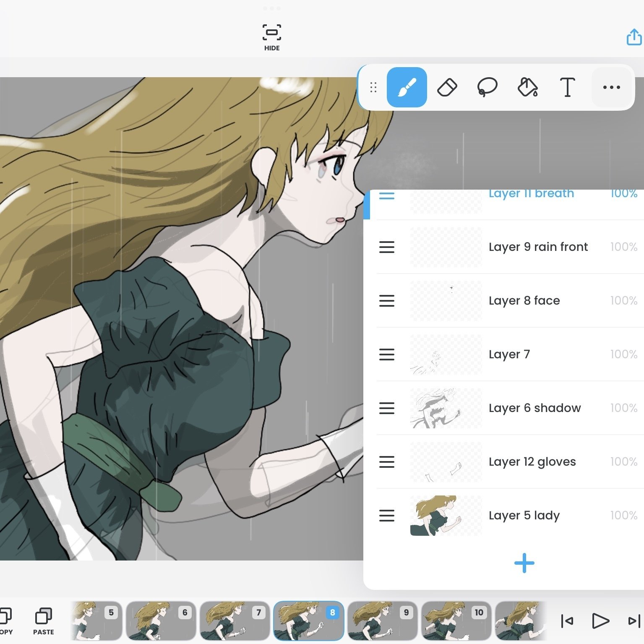Screen dimensions: 644x644
Task: Play the animation
Action: click(600, 621)
